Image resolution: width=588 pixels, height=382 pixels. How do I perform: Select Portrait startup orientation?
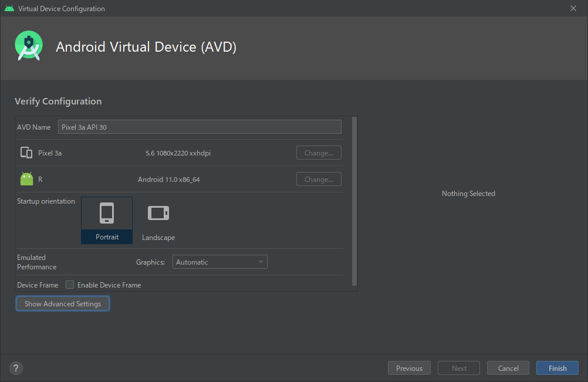coord(107,221)
